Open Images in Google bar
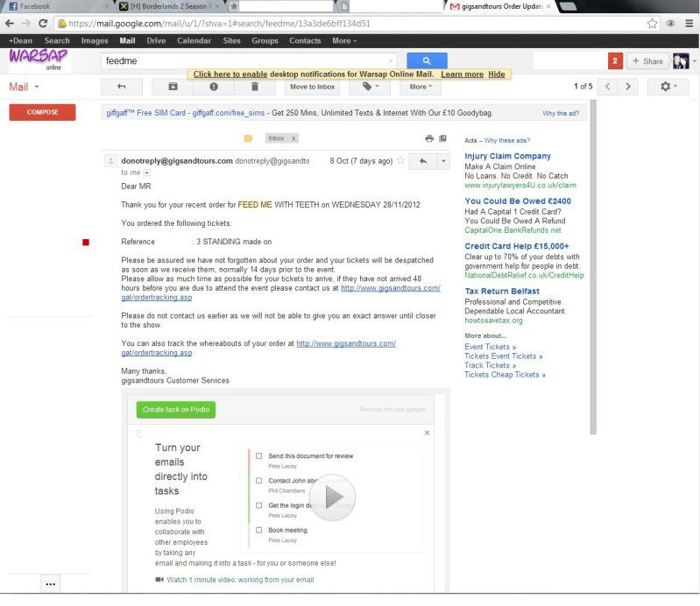700x606 pixels. pos(95,40)
